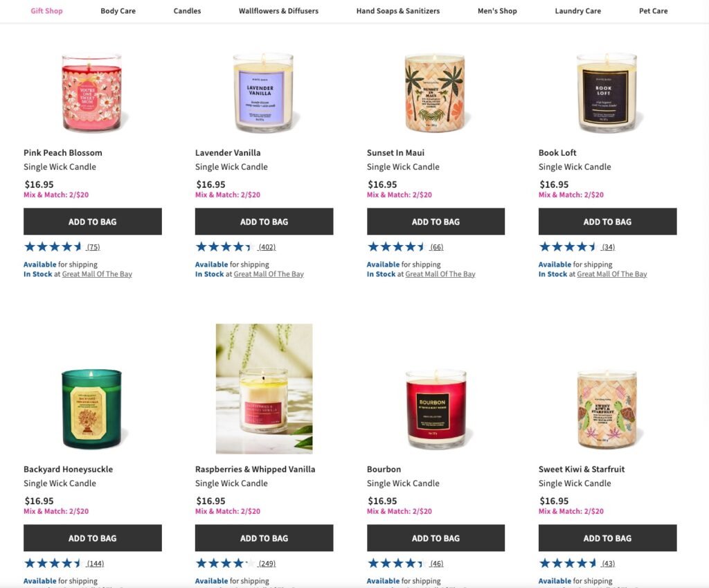Open the Gift Shop menu item
Screen dimensions: 709x588
coord(46,11)
